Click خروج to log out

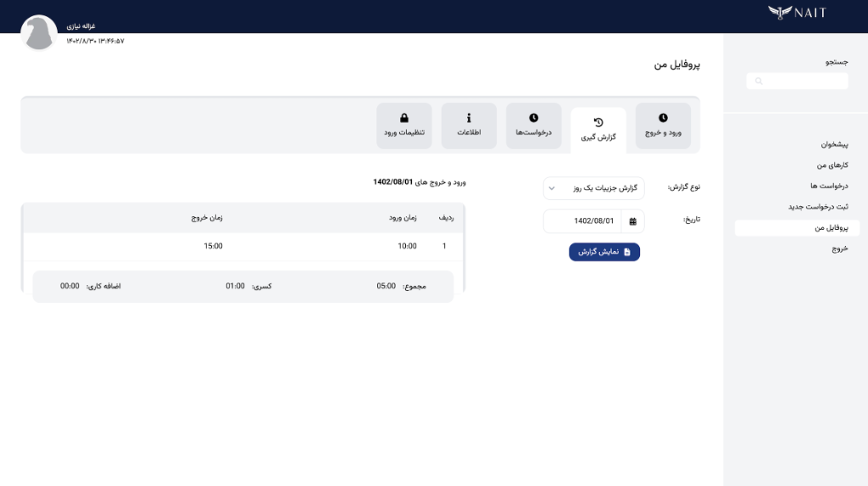[840, 249]
